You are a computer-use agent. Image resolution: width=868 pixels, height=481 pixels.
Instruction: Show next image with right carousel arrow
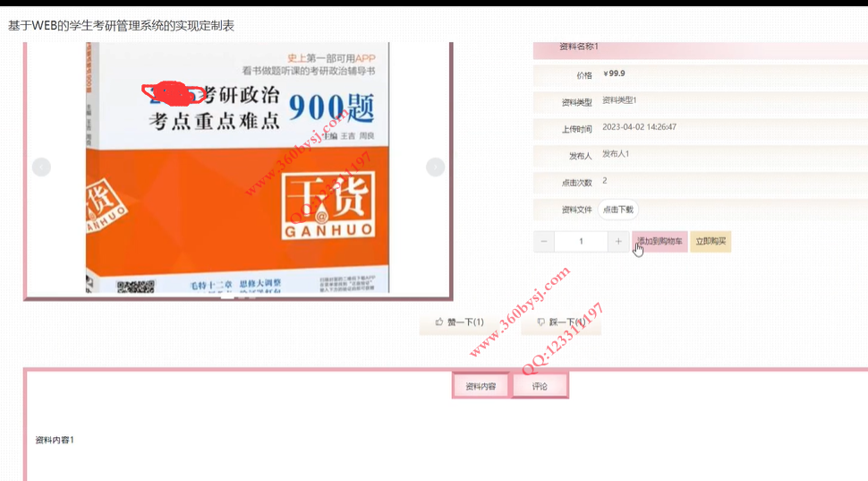click(x=435, y=167)
